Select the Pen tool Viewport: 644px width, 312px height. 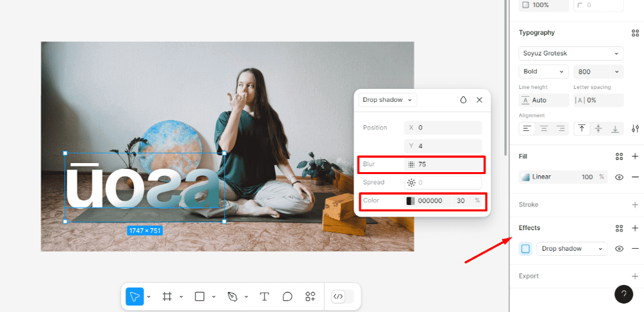[x=232, y=297]
